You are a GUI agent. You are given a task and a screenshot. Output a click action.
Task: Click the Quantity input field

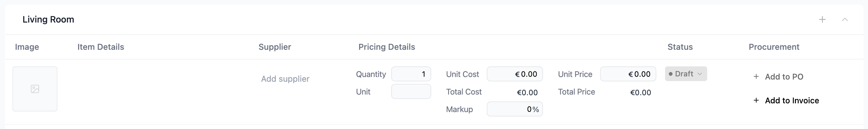pyautogui.click(x=411, y=74)
